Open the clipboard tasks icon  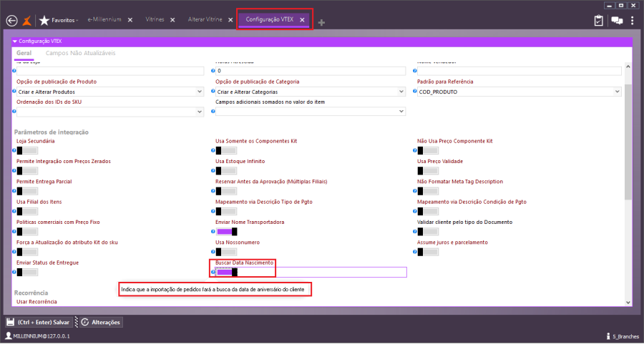tap(598, 21)
